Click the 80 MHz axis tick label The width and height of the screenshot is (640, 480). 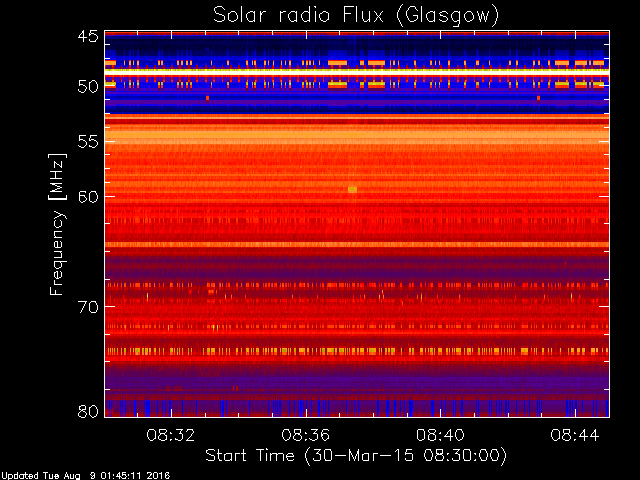click(x=88, y=411)
